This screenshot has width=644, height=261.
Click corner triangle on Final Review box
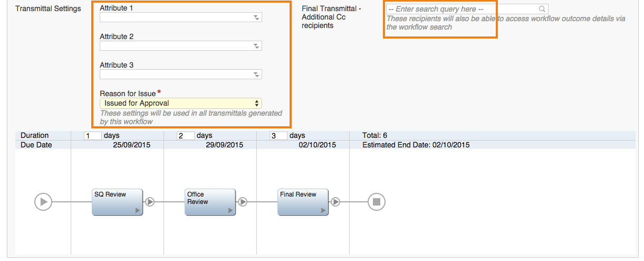click(x=323, y=210)
